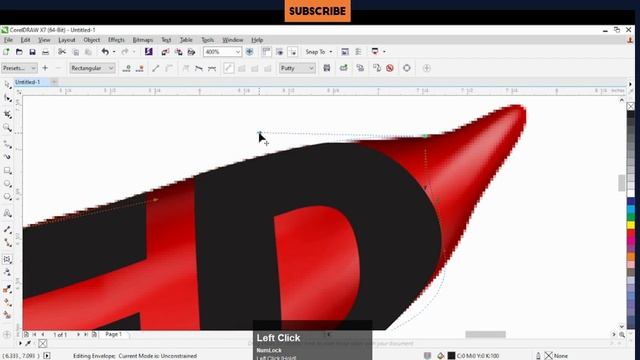This screenshot has height=360, width=640.
Task: Open the Bitmaps menu
Action: 142,40
